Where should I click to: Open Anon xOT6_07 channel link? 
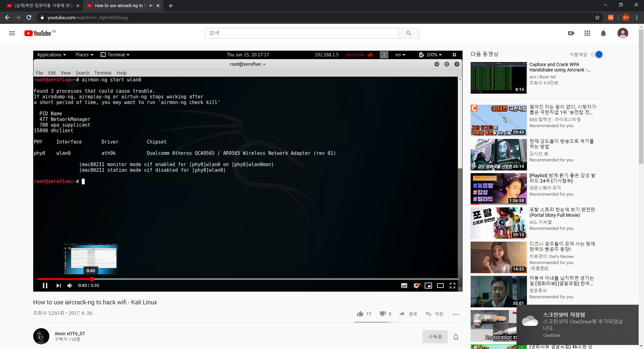pyautogui.click(x=70, y=334)
